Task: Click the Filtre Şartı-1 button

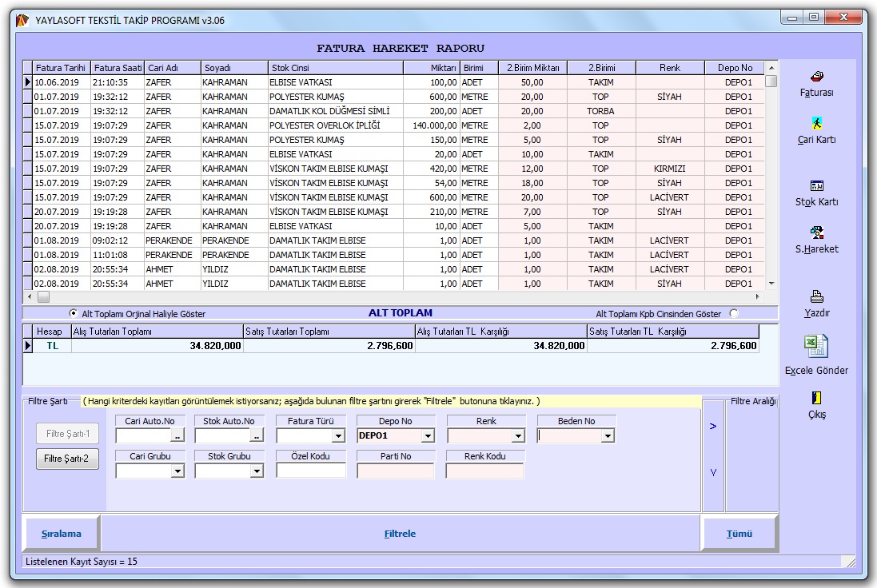Action: click(x=68, y=434)
